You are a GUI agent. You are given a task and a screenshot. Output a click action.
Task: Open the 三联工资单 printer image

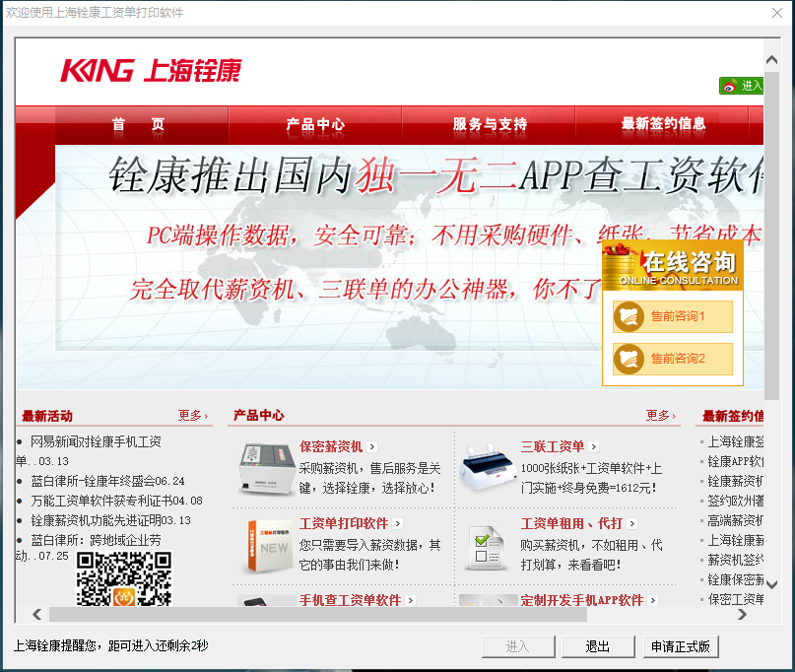(x=487, y=468)
